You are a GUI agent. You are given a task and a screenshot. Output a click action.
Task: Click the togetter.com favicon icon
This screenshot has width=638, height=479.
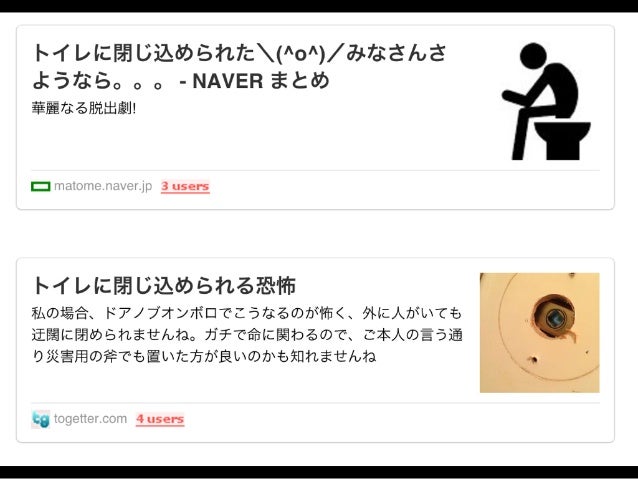point(41,419)
